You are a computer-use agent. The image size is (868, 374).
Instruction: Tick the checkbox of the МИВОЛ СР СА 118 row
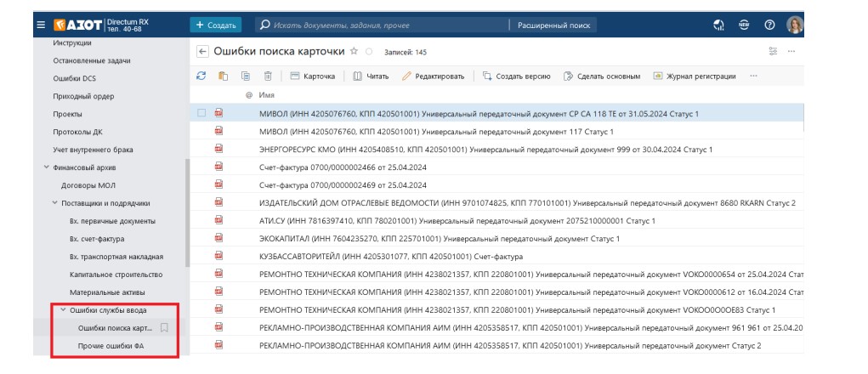(x=201, y=113)
